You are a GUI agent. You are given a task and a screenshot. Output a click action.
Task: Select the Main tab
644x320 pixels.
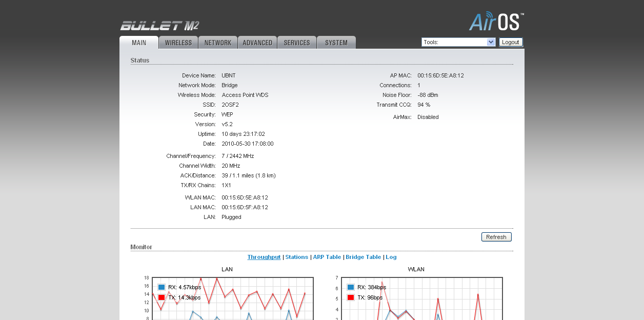tap(139, 43)
